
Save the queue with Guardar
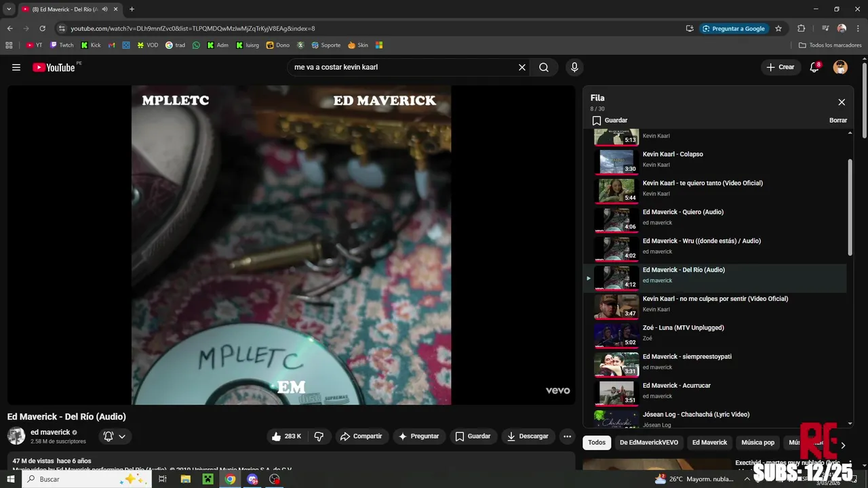(x=610, y=120)
